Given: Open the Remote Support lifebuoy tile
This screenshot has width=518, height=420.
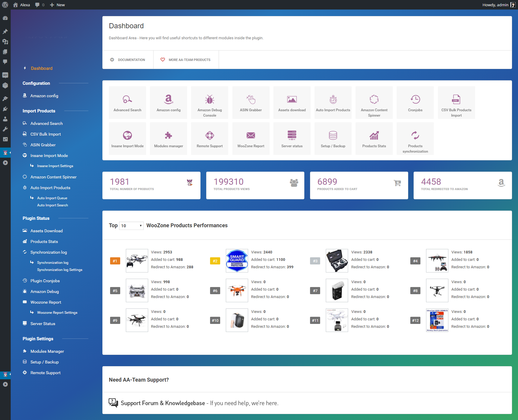Looking at the screenshot, I should coord(209,139).
